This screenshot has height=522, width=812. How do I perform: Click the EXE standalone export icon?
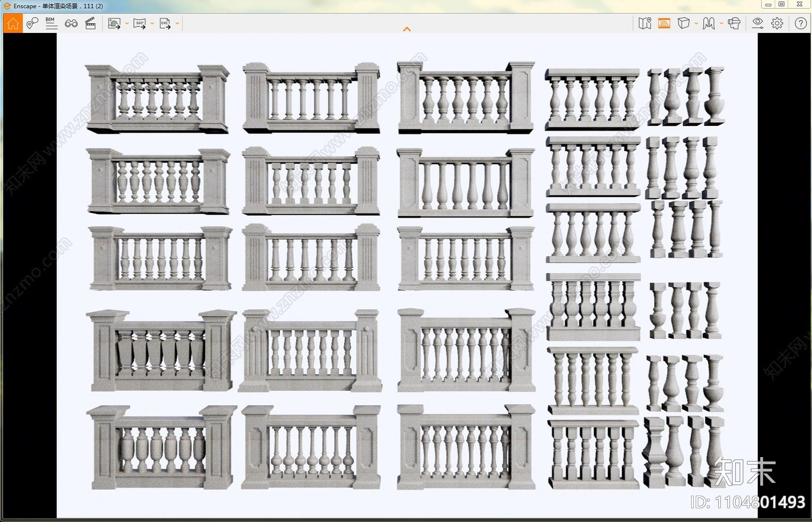point(165,23)
